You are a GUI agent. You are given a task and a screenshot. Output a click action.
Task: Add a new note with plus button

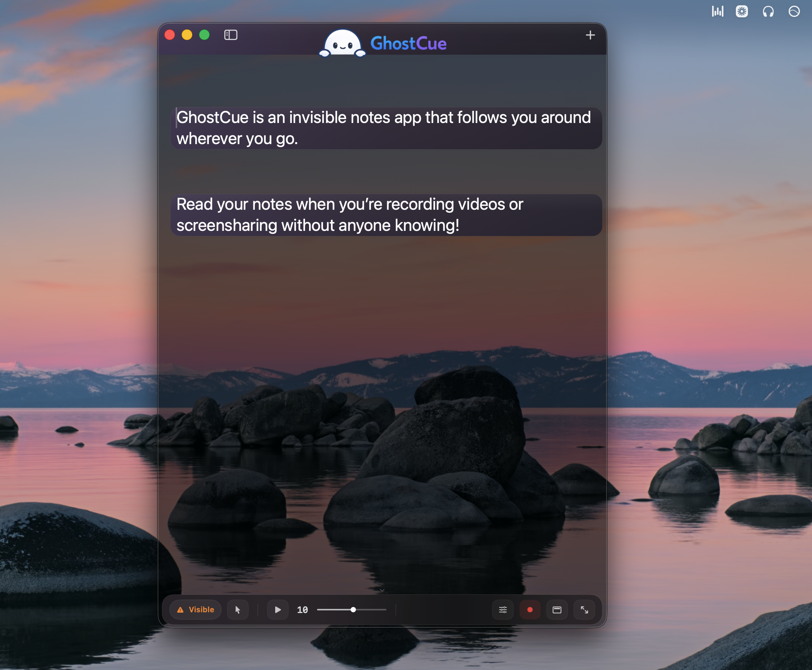590,35
